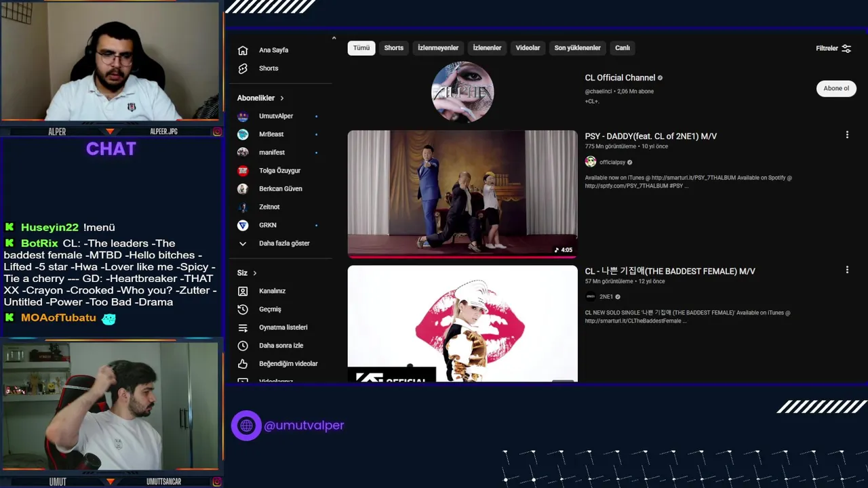Select the İzlenmeyenler filter chip
The image size is (868, 488).
coord(438,48)
